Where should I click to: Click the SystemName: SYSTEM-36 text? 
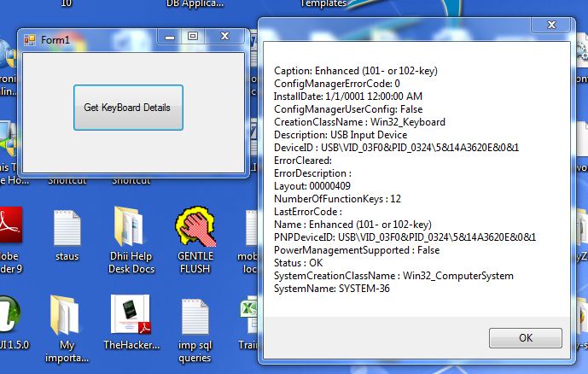point(332,289)
